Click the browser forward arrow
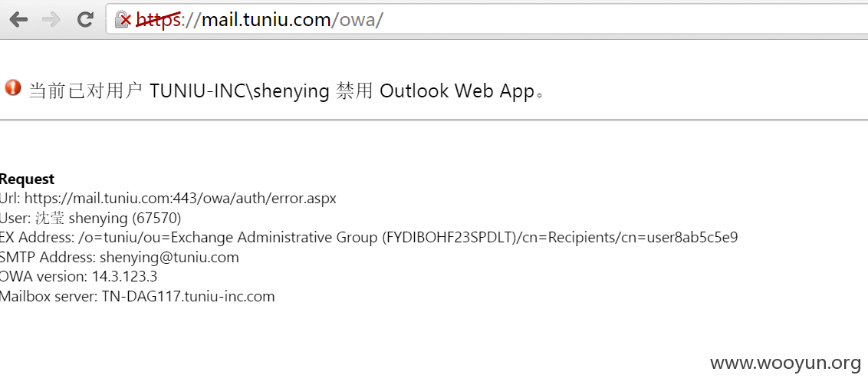This screenshot has width=868, height=385. click(x=51, y=20)
